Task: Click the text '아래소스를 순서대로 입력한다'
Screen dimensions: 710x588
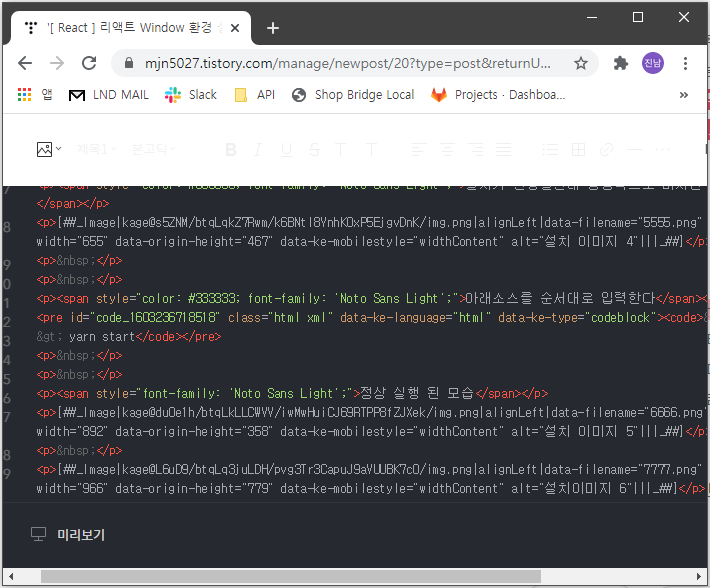Action: (x=560, y=298)
